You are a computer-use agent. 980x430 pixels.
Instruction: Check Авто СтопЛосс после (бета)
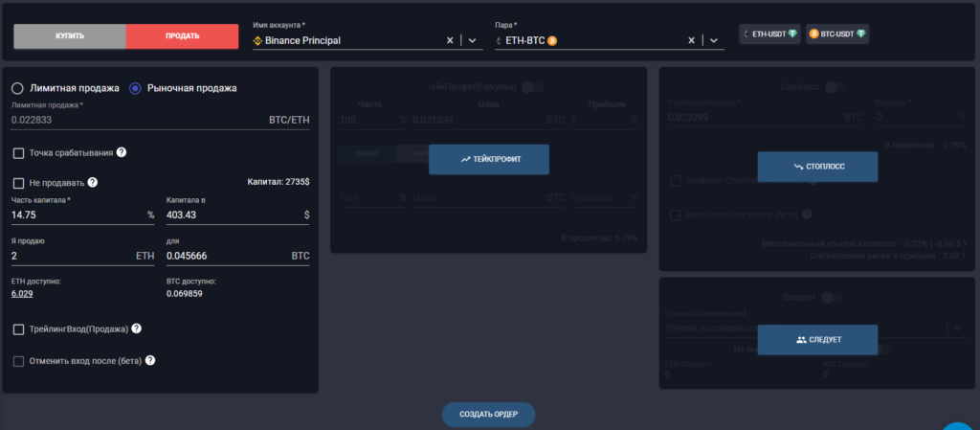[676, 215]
